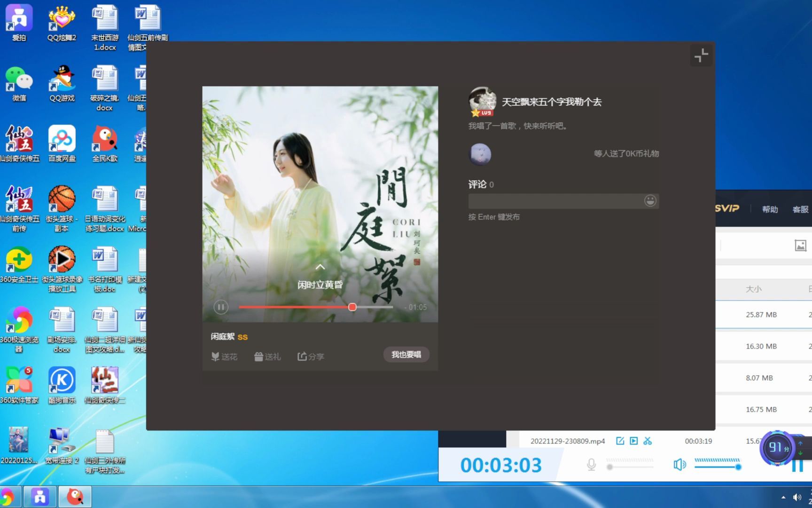Select the 破碎之镜.docx desktop file
Image resolution: width=812 pixels, height=508 pixels.
pos(104,88)
